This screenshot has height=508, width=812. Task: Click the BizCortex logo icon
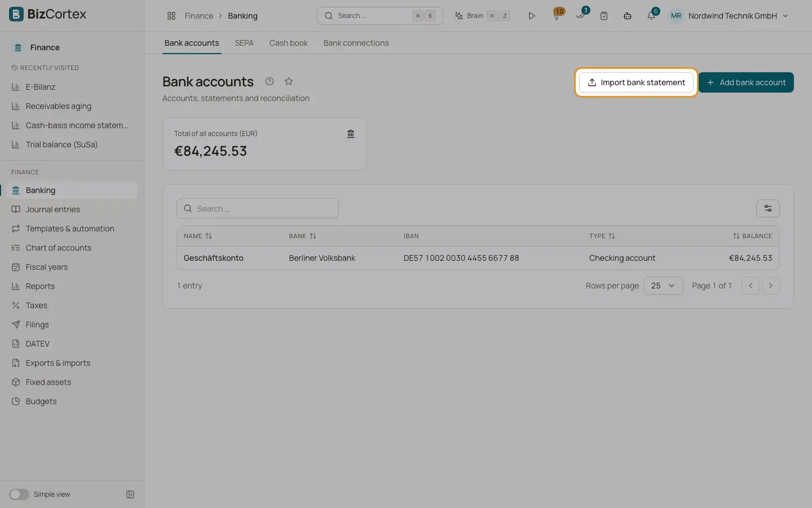point(16,14)
